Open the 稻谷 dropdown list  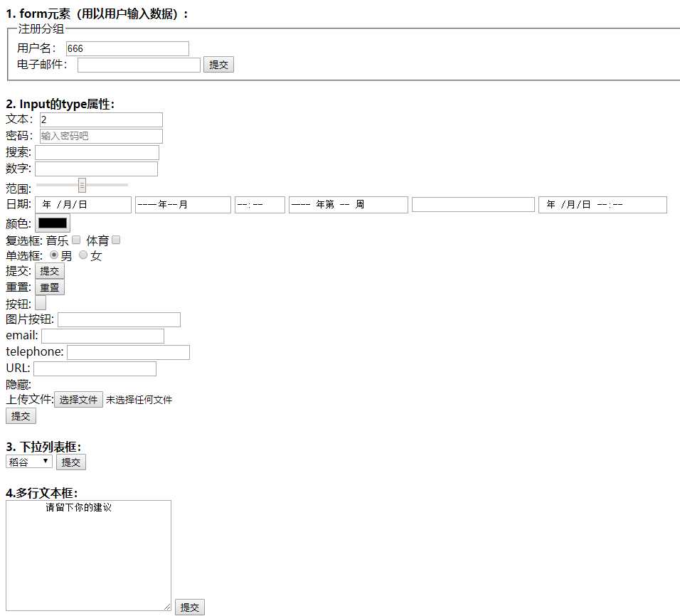[29, 462]
